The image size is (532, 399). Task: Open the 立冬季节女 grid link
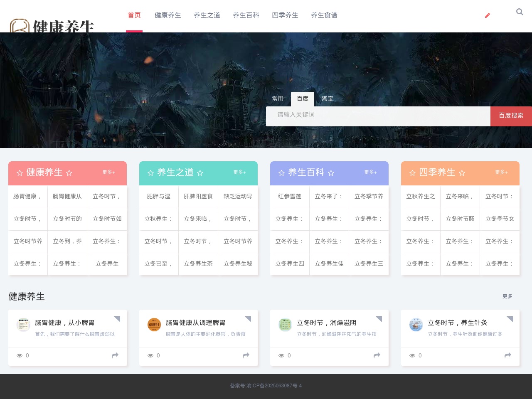coord(500,219)
